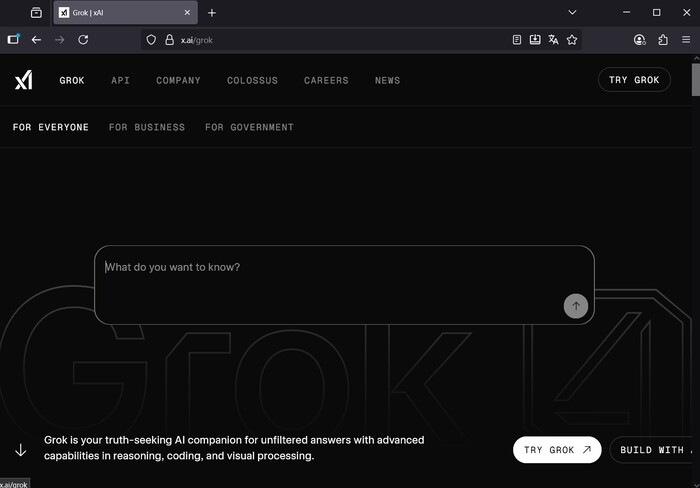Open Firefox View icon in tab bar

(36, 13)
